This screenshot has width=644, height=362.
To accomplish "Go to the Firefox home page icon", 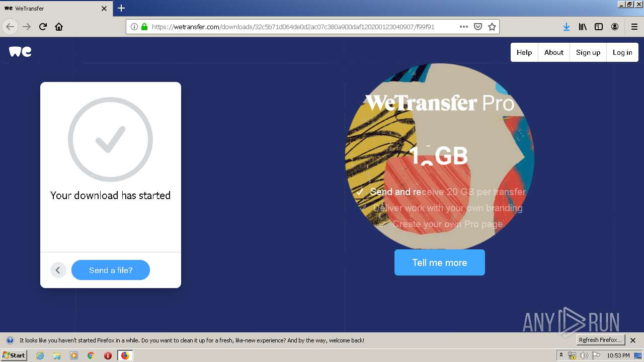I will (x=59, y=27).
